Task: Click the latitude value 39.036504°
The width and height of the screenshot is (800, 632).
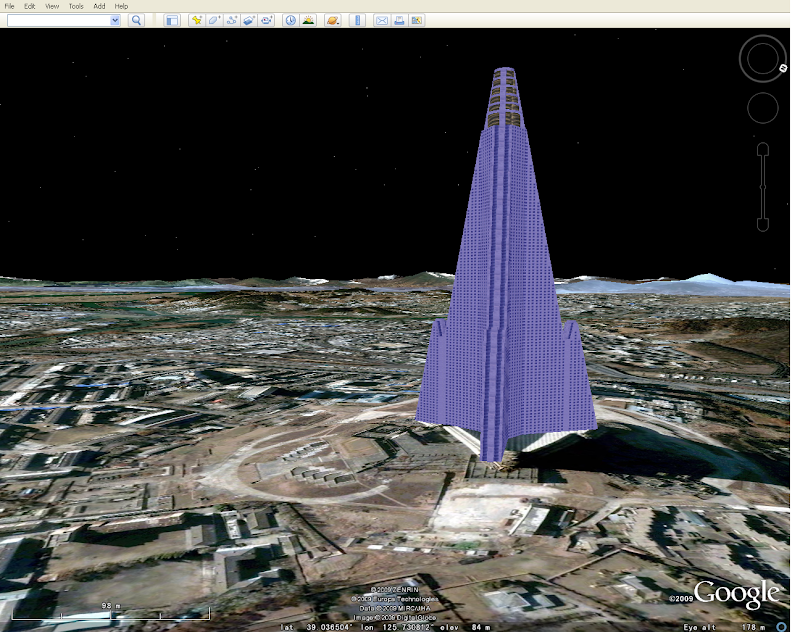Action: click(329, 627)
